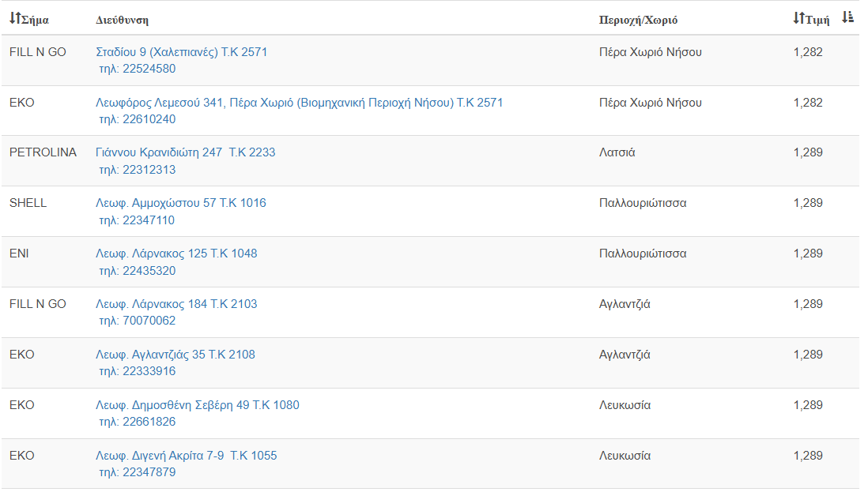The width and height of the screenshot is (868, 492).
Task: Click phone number τηλ: 22661826
Action: 138,422
